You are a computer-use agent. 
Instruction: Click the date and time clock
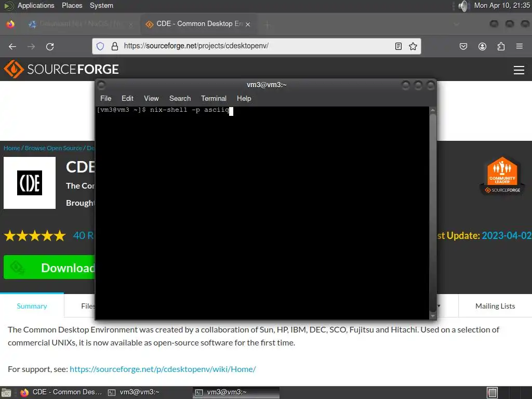502,5
